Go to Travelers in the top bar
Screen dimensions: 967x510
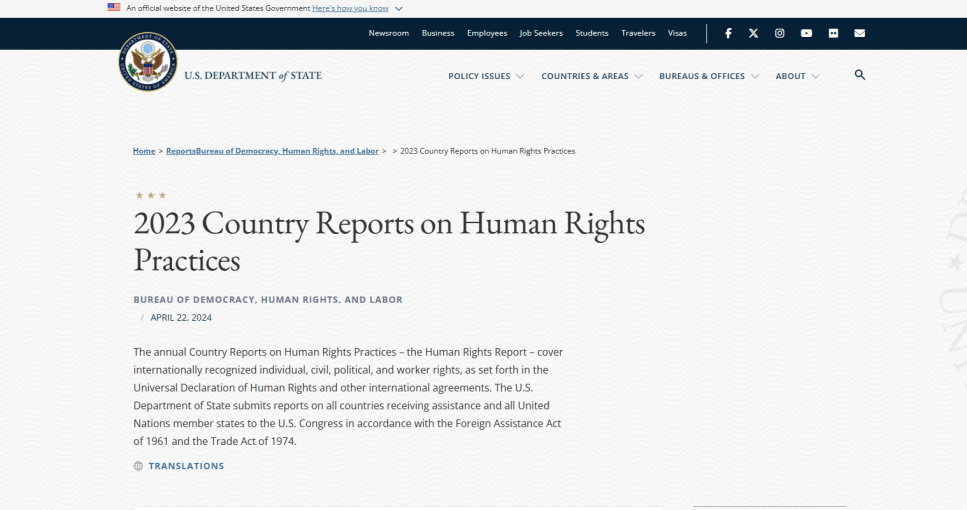pyautogui.click(x=638, y=33)
